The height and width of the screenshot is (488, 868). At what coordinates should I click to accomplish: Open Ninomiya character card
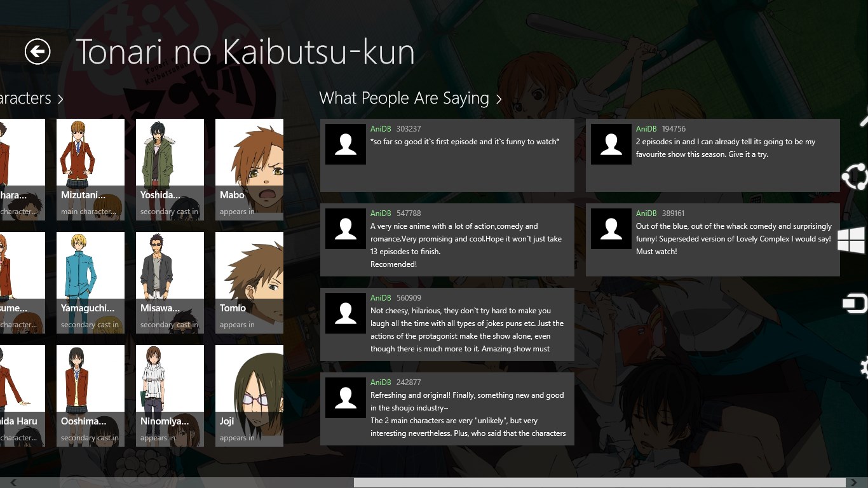[170, 396]
